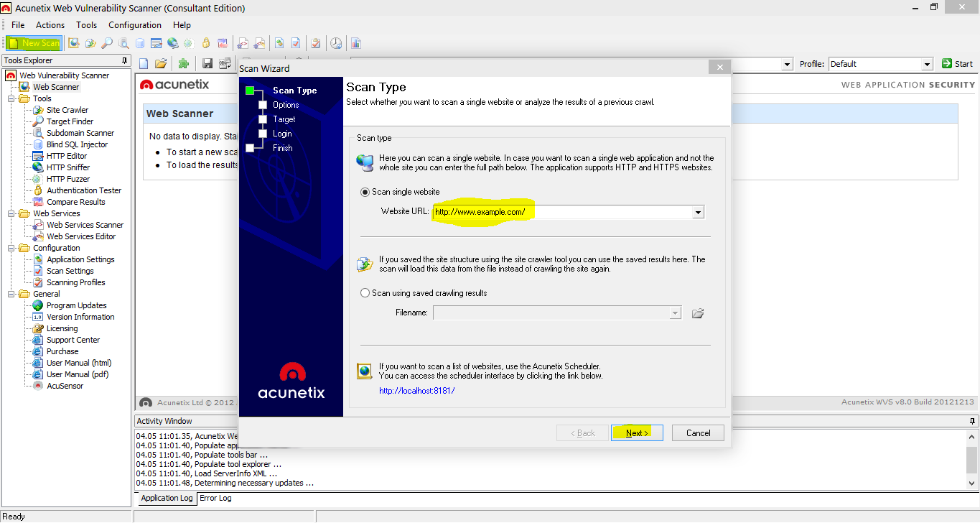Close the Scan Wizard dialog with X
The height and width of the screenshot is (523, 980).
click(x=719, y=68)
